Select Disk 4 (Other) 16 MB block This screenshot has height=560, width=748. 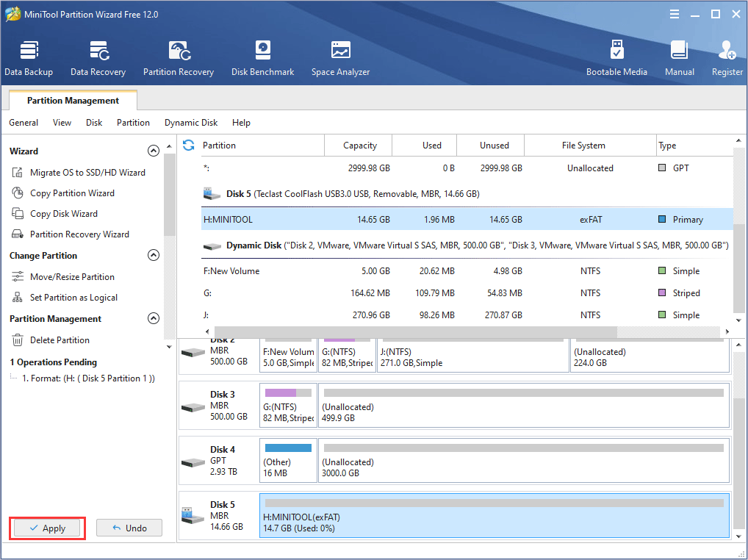tap(288, 460)
